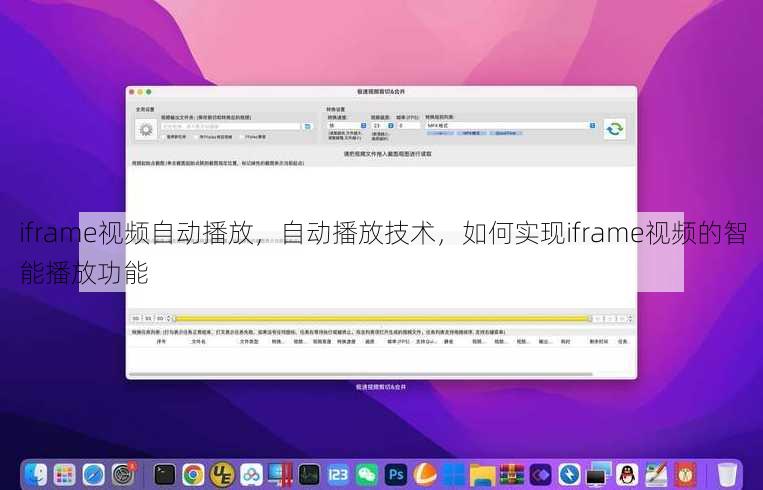Open System Preferences in the dock
The image size is (763, 490).
[x=123, y=474]
